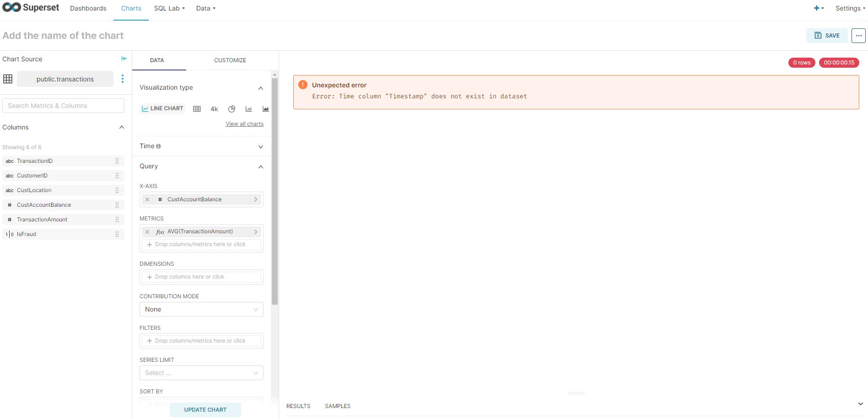Expand the results panel chevron
This screenshot has height=419, width=868.
861,404
